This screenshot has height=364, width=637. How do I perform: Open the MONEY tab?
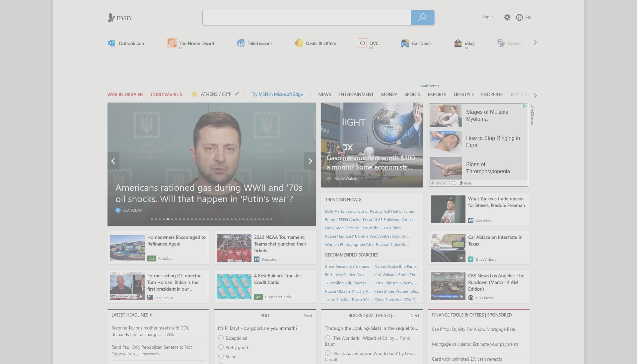tap(389, 95)
